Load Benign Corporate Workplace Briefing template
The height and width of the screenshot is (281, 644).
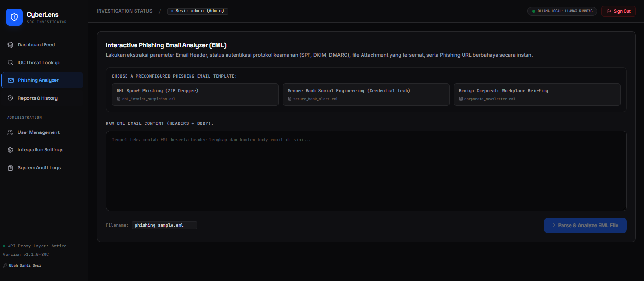click(x=537, y=95)
